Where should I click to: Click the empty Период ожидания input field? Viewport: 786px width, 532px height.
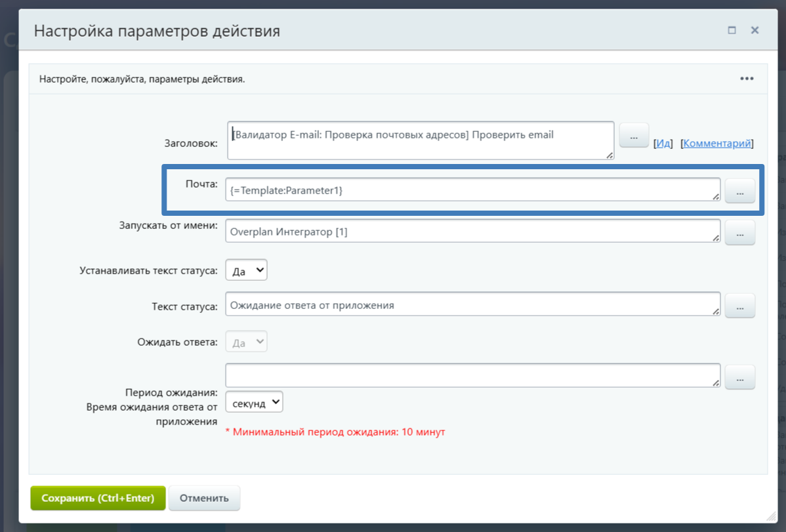pyautogui.click(x=472, y=376)
